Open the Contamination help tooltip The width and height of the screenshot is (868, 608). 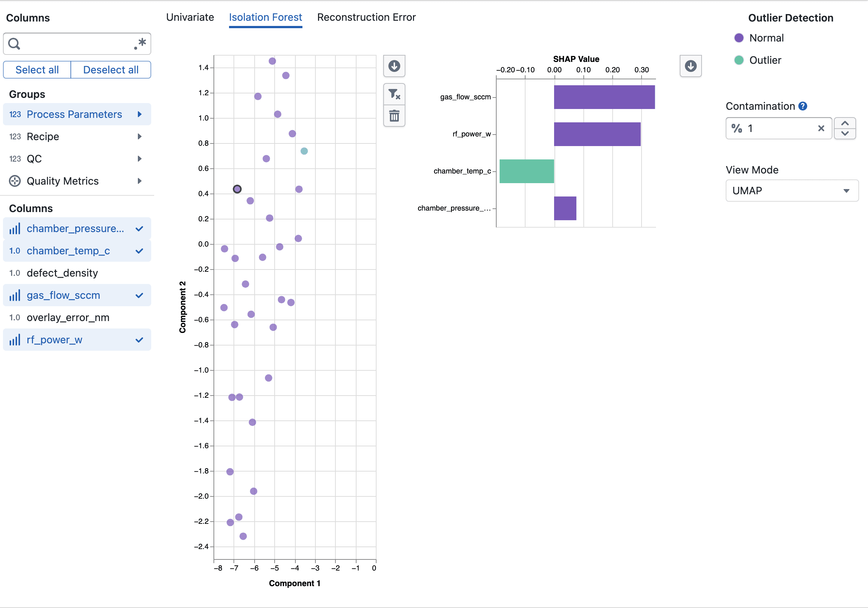coord(803,106)
